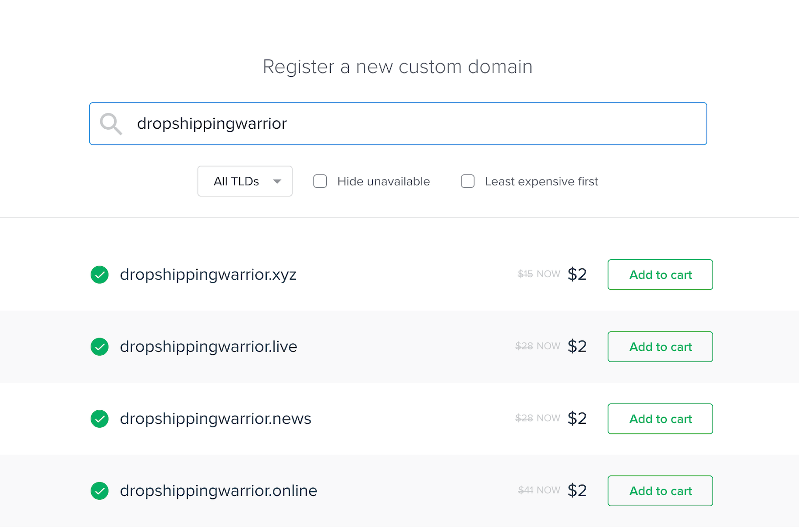Select the dropshippingwarrior.news domain name
This screenshot has height=532, width=799.
tap(216, 419)
